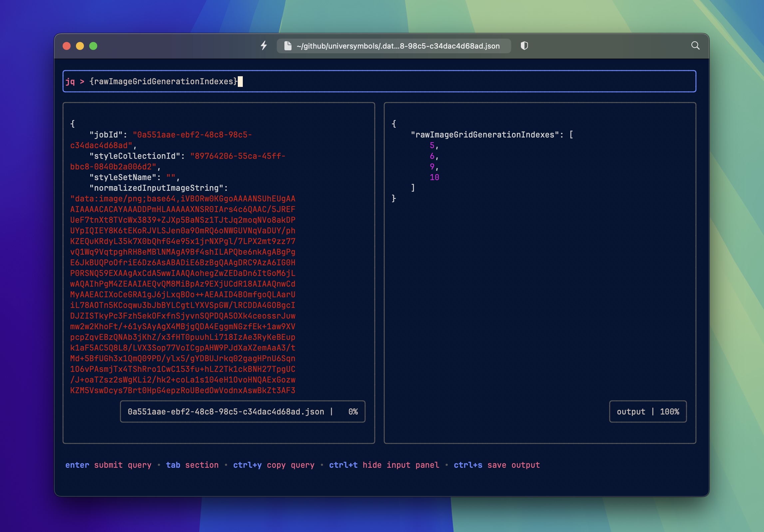
Task: Collapse the root object brace in the output panel
Action: 394,123
